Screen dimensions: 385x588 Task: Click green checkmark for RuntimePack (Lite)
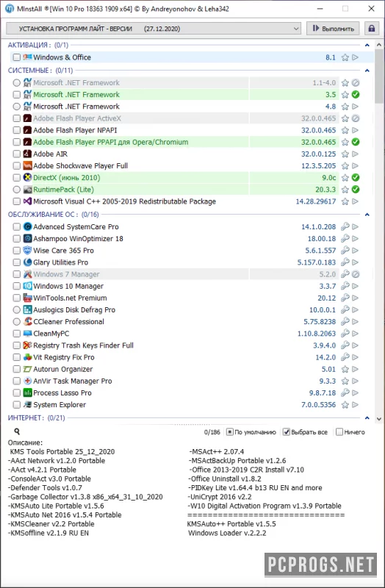coord(356,190)
